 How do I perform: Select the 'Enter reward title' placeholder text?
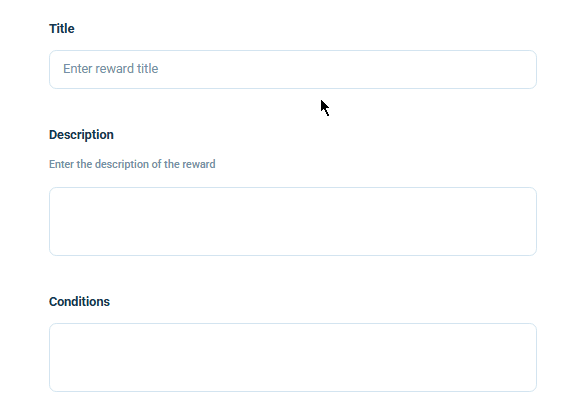[110, 68]
